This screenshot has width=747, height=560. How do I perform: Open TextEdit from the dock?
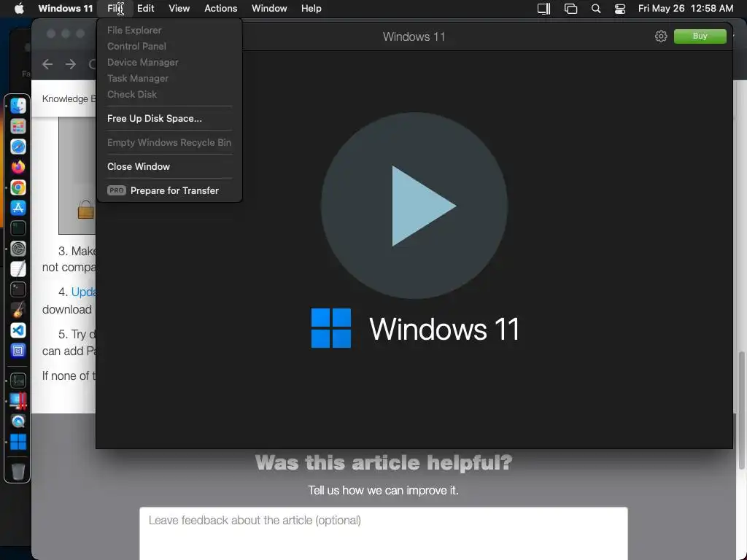click(x=18, y=269)
